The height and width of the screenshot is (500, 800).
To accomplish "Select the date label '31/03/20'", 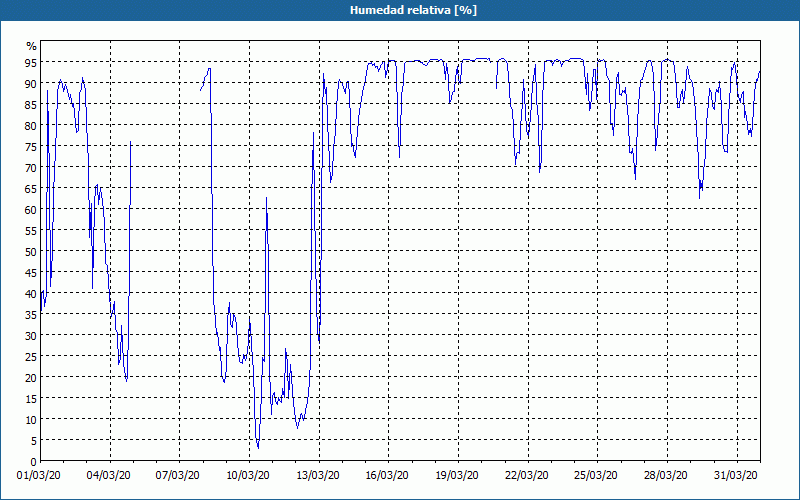I will click(735, 476).
